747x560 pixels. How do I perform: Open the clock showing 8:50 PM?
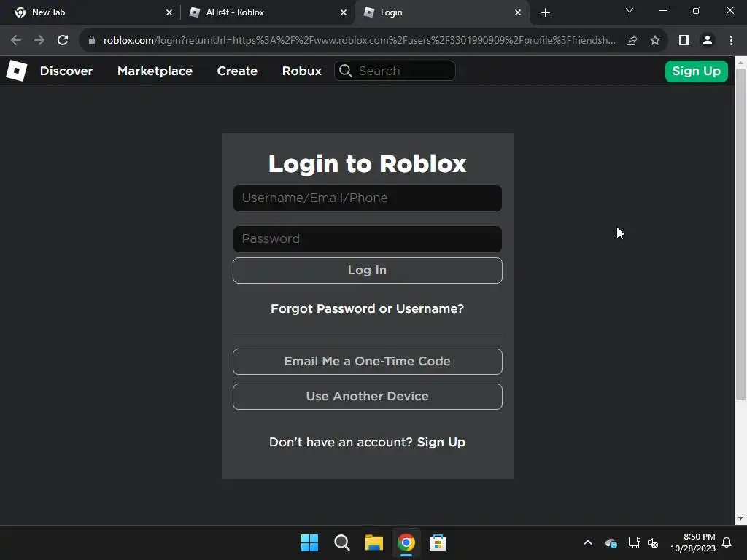coord(693,542)
